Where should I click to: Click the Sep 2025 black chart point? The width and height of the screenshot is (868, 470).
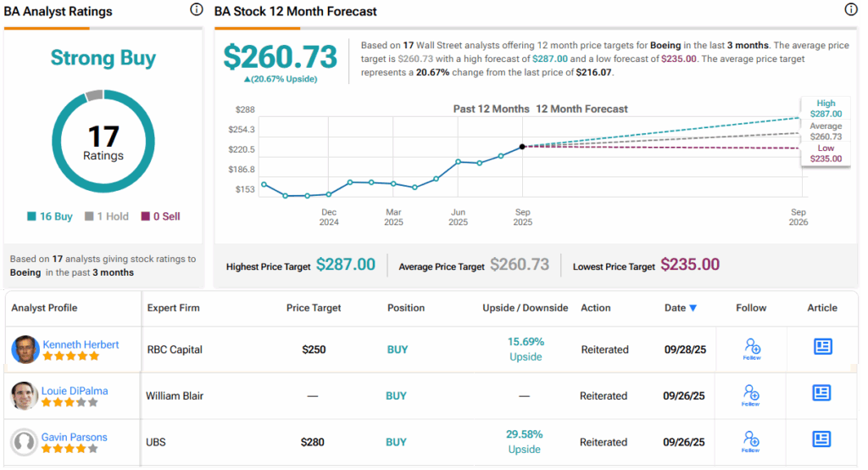(522, 147)
